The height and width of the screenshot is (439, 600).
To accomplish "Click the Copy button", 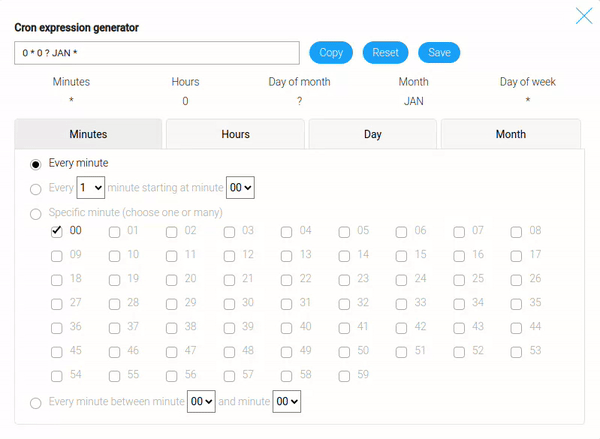I will (330, 53).
